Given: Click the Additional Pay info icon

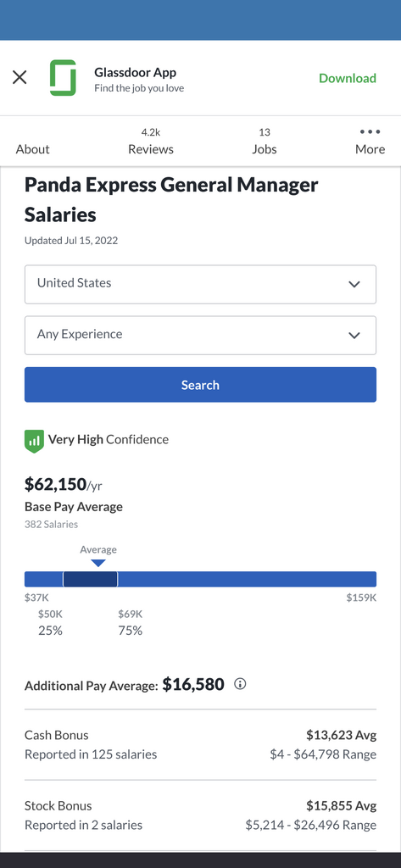Looking at the screenshot, I should point(240,684).
